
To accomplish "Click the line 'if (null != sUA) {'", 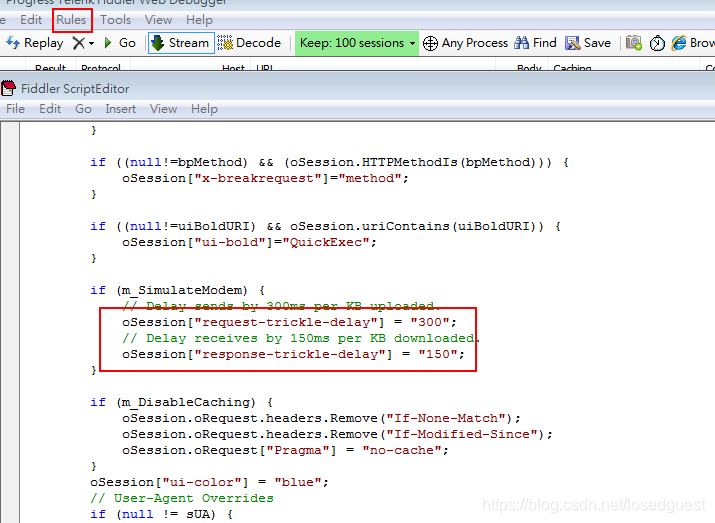I will 161,514.
